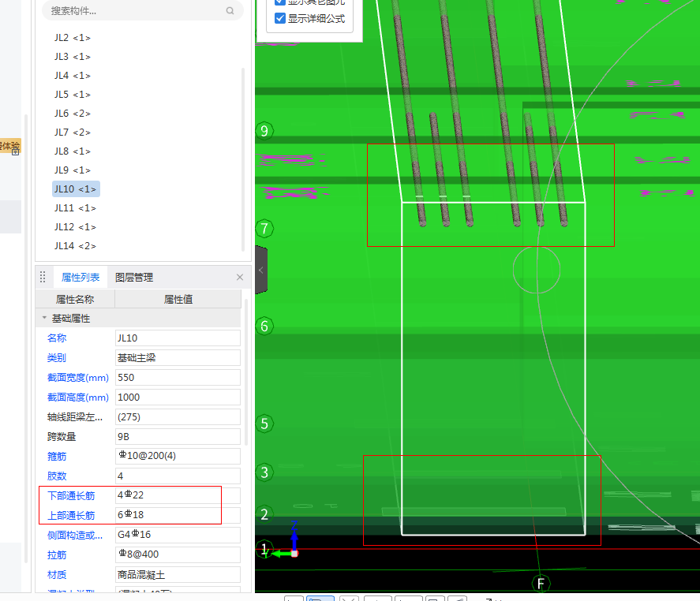Click axis marker F in the viewport
The height and width of the screenshot is (601, 700).
coord(541,584)
